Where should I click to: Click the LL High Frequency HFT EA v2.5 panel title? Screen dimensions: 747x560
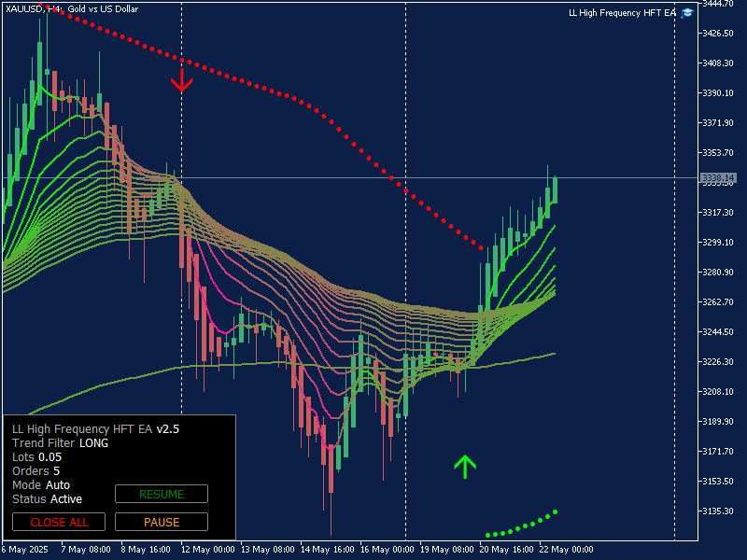(95, 429)
